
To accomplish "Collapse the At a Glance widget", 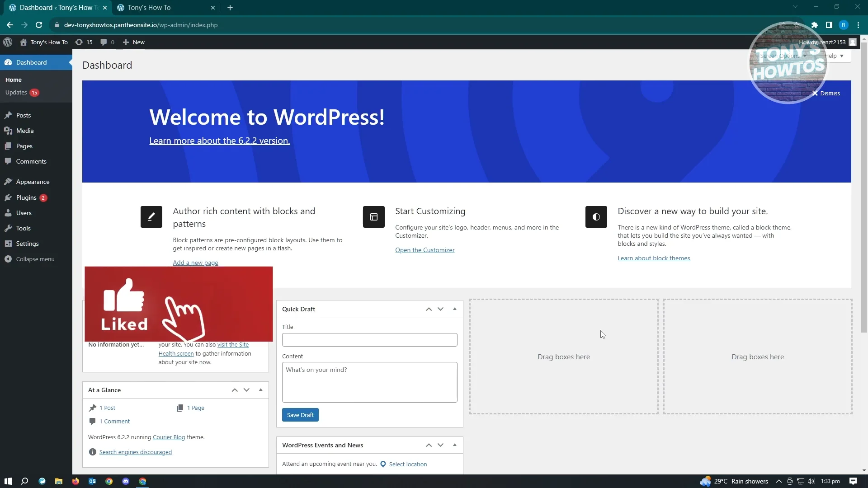I will click(260, 389).
